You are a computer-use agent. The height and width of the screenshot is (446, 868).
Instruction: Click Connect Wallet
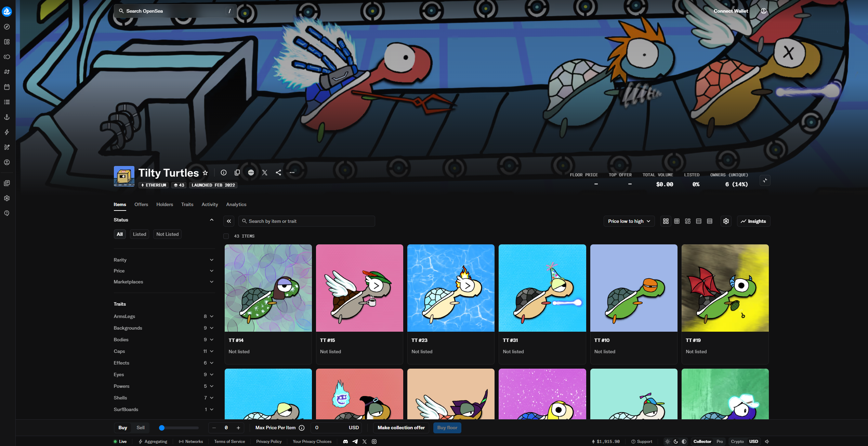click(731, 11)
